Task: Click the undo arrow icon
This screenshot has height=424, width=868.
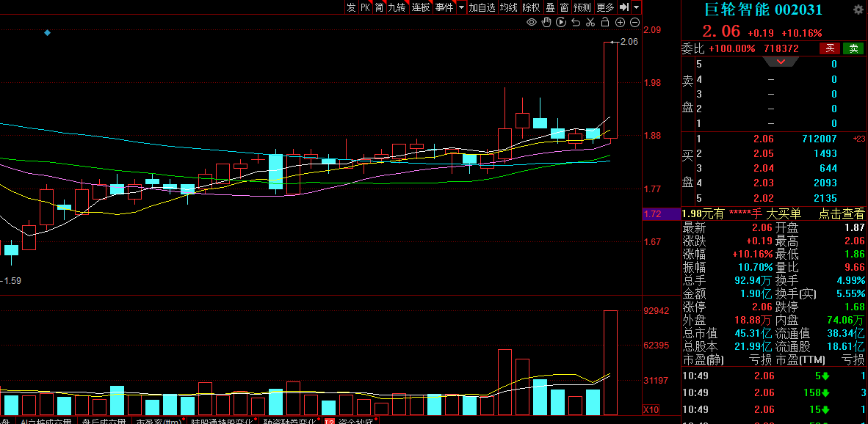Action: (x=576, y=22)
